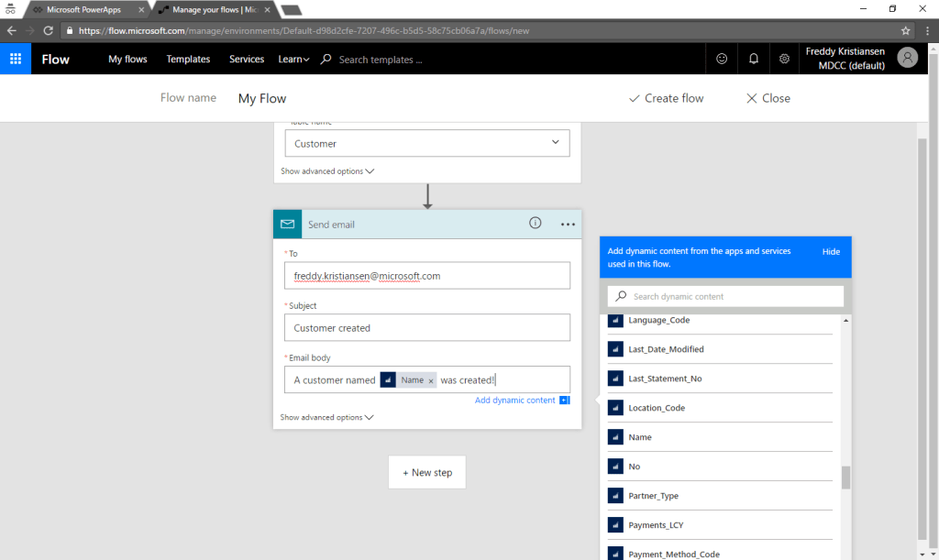Click the browser reload icon

point(48,30)
